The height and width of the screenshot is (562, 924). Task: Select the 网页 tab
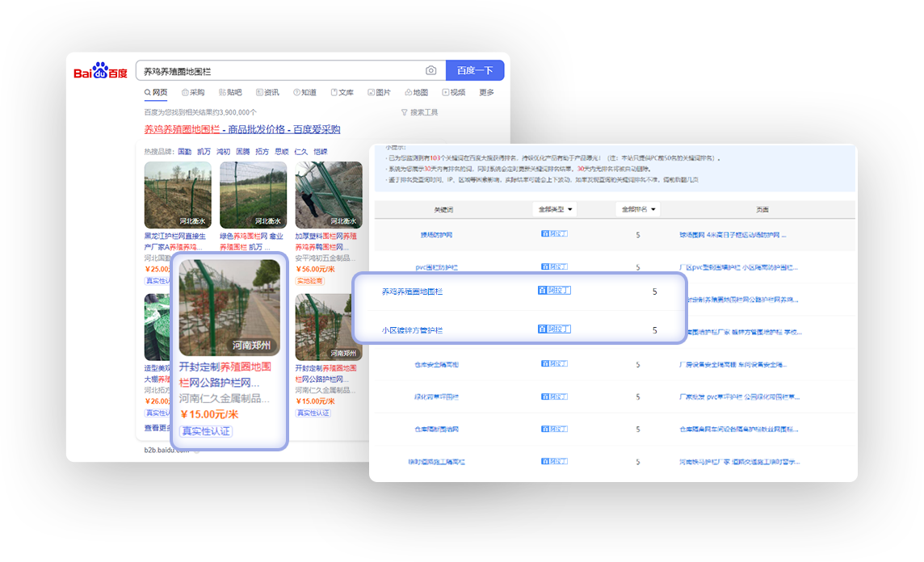pos(156,93)
